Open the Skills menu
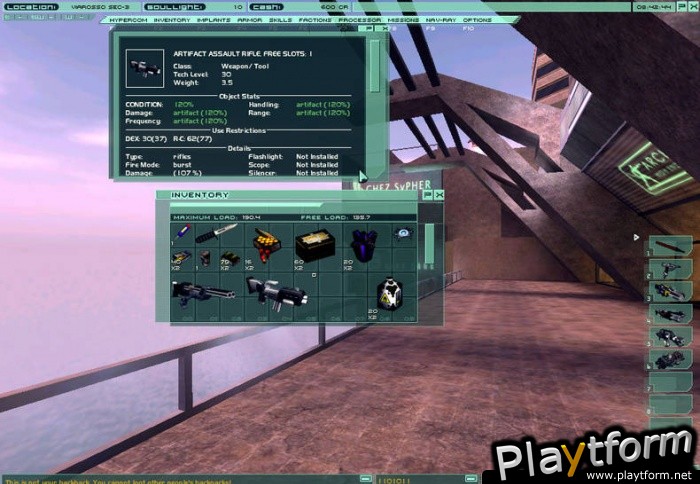700x484 pixels. point(280,20)
